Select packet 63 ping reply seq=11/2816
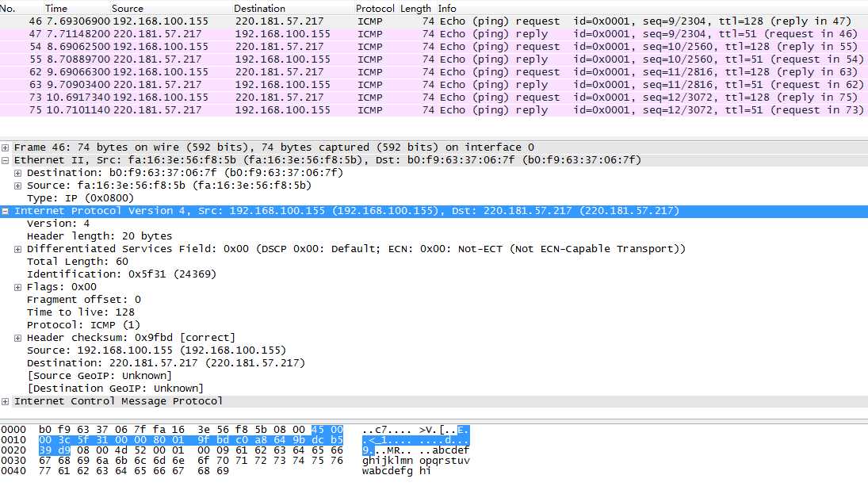The height and width of the screenshot is (494, 868). coord(434,85)
